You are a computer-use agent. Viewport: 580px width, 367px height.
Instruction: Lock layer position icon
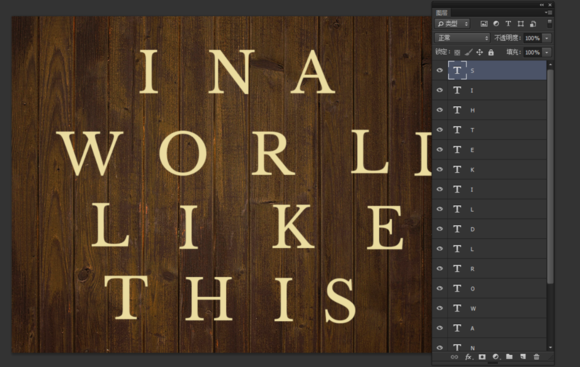[479, 52]
